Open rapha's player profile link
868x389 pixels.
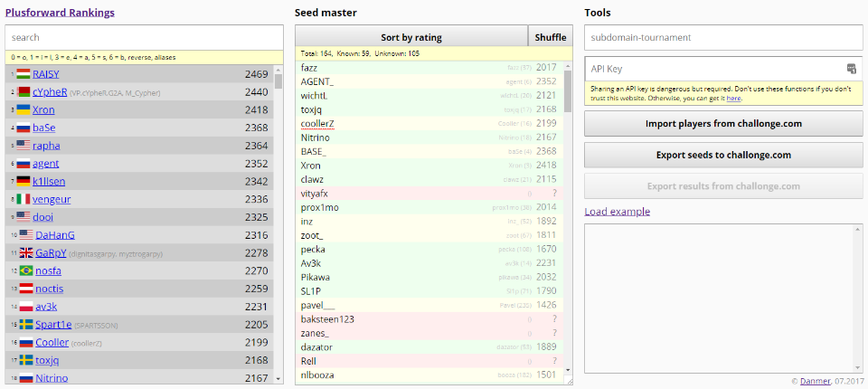tap(46, 146)
